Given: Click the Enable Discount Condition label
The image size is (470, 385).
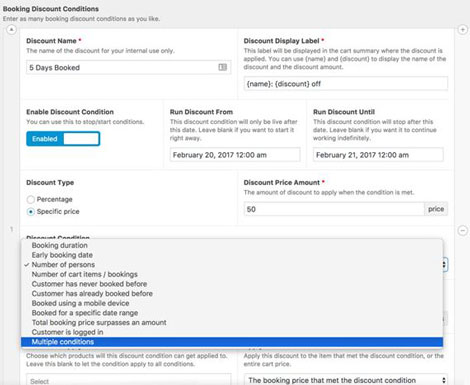Looking at the screenshot, I should [70, 112].
